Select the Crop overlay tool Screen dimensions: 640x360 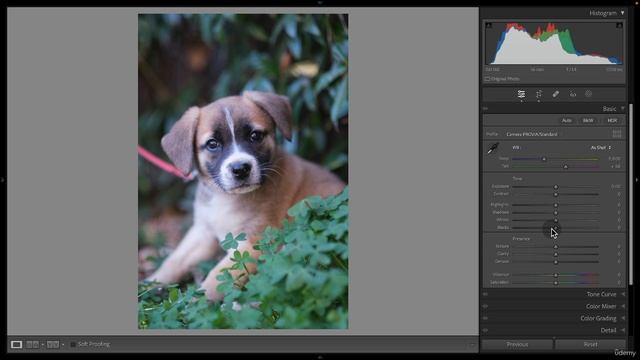tap(539, 94)
